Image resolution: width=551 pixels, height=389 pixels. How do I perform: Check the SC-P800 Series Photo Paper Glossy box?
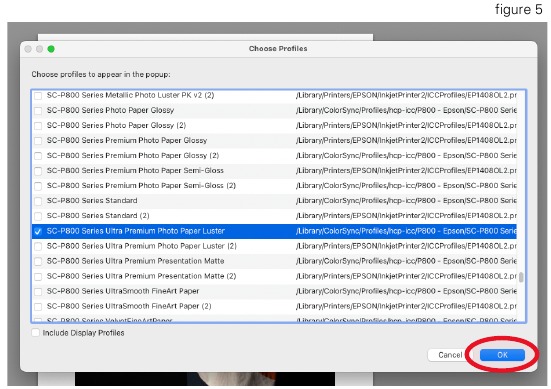pyautogui.click(x=38, y=111)
